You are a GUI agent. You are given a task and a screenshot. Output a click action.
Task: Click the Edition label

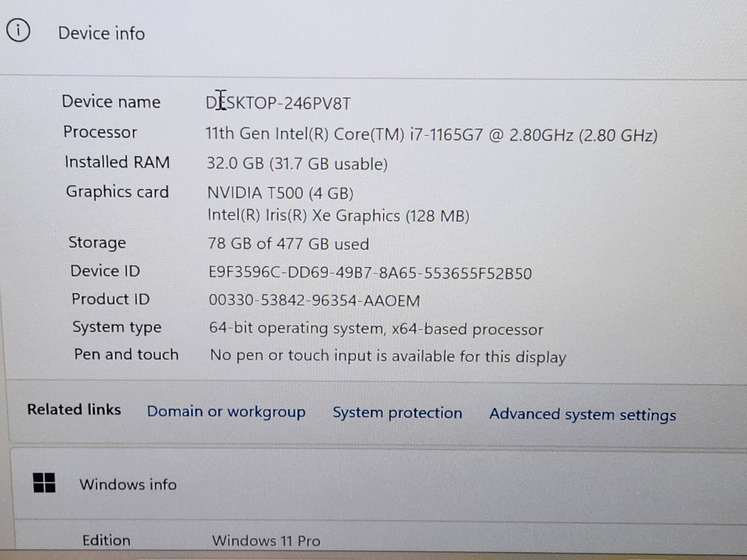click(106, 540)
